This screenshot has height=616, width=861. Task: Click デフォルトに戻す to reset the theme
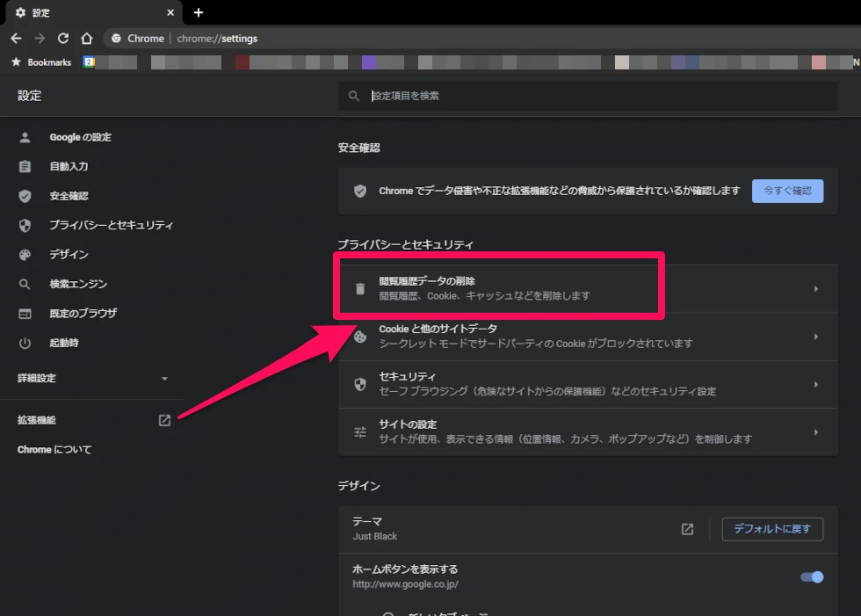pos(772,529)
